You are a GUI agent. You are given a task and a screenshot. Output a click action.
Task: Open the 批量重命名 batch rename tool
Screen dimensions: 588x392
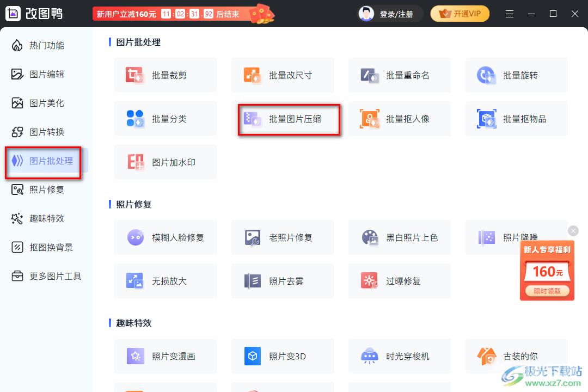(x=400, y=75)
